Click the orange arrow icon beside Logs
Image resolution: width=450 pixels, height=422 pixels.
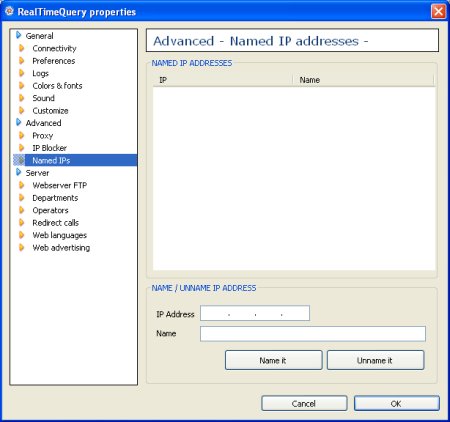[22, 73]
